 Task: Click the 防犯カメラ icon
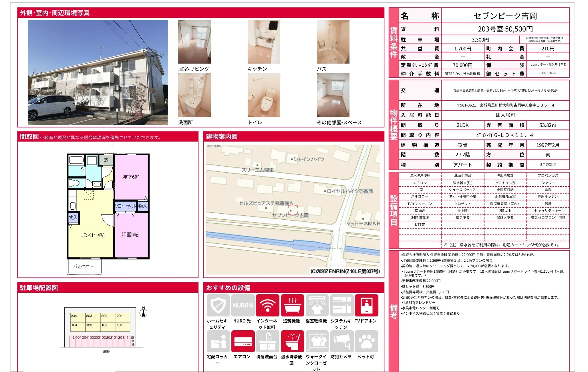point(341,341)
